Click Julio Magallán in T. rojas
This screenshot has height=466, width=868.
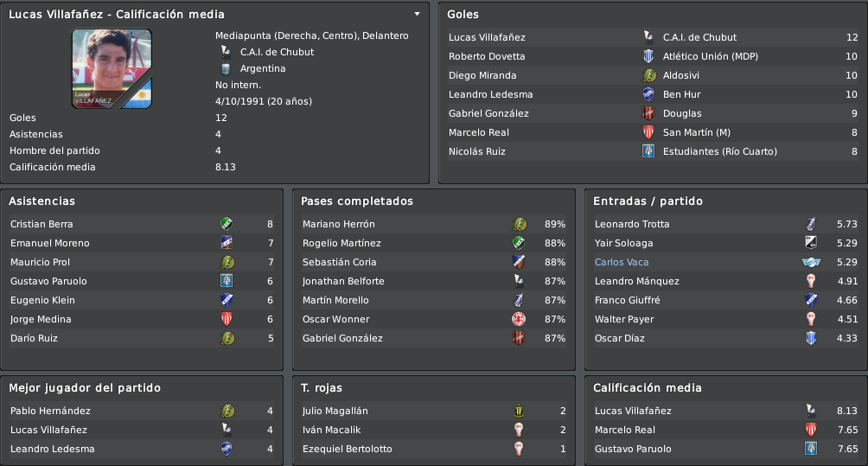click(335, 411)
